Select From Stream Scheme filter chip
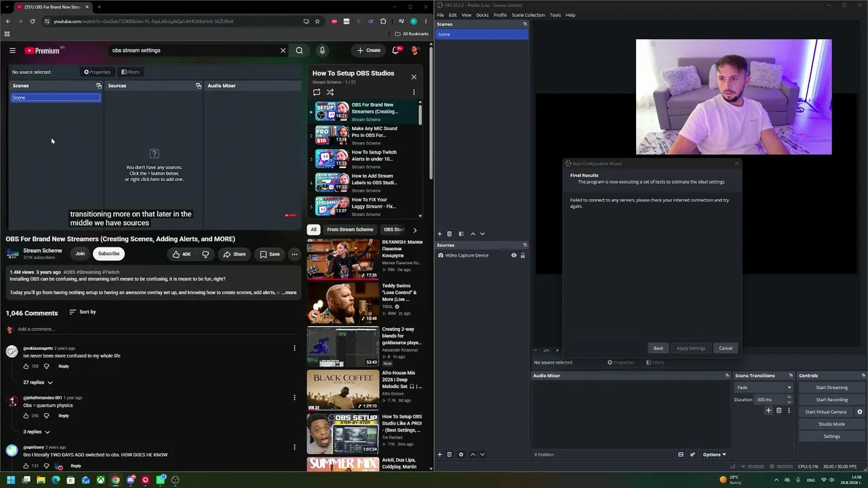This screenshot has height=488, width=868. [350, 230]
